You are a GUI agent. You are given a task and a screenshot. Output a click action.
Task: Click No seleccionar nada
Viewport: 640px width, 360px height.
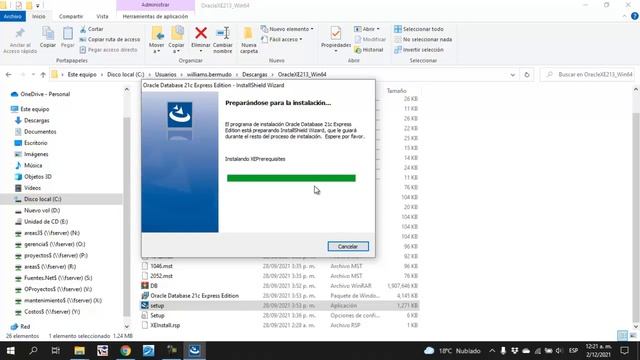423,40
